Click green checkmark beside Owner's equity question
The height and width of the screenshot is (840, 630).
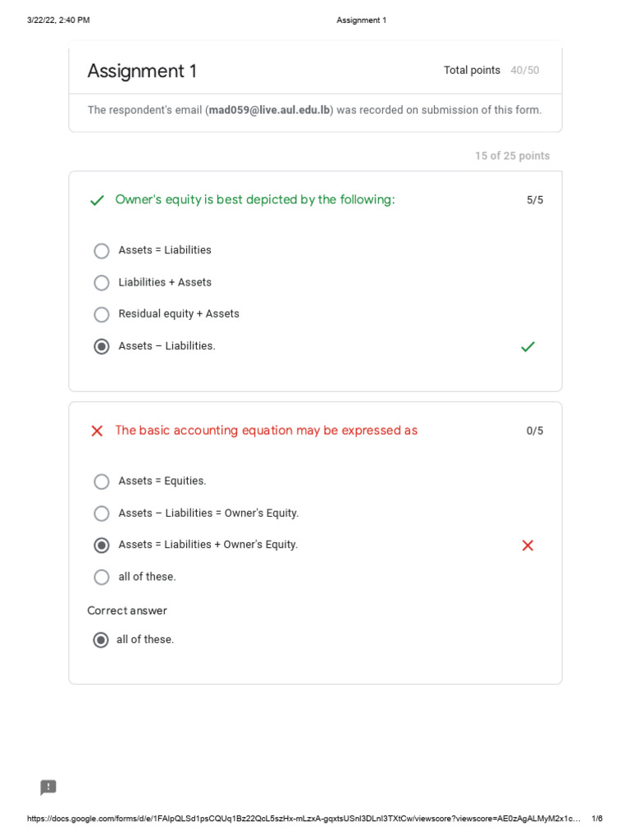click(97, 200)
